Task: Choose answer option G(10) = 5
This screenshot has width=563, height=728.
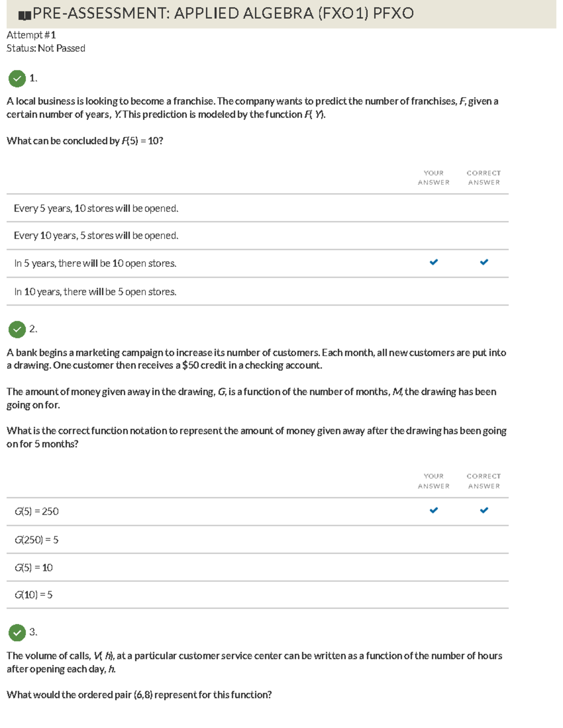Action: click(x=34, y=595)
